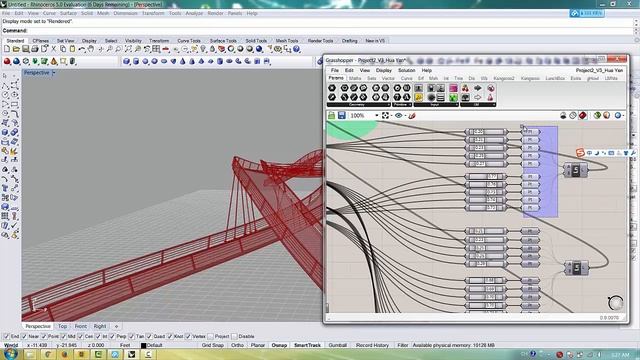Toggle Osnap in the status bar
Image resolution: width=640 pixels, height=360 pixels.
pos(279,345)
